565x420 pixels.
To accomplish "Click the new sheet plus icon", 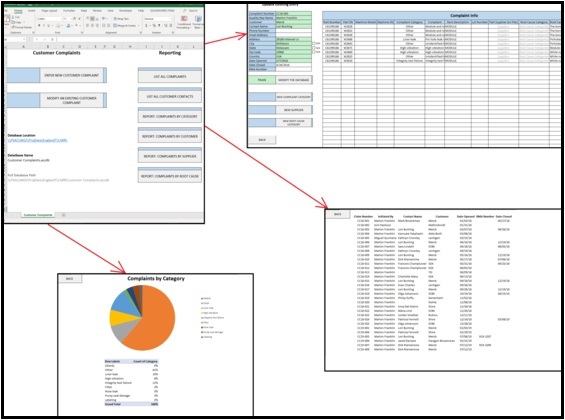I will [63, 215].
